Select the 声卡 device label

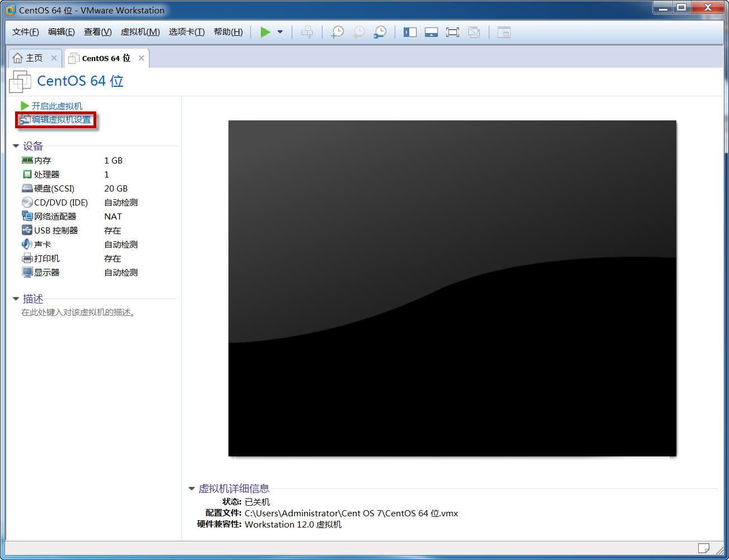coord(43,244)
